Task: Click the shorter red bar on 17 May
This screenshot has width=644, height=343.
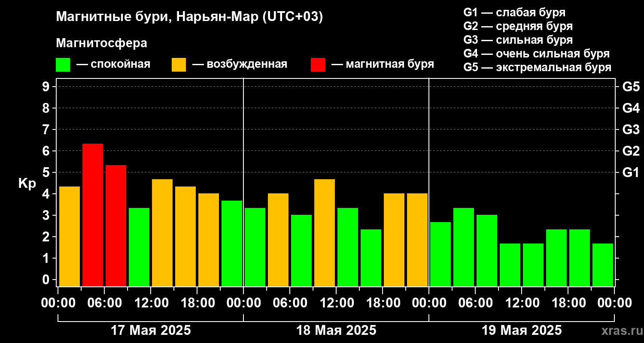Action: click(x=116, y=226)
